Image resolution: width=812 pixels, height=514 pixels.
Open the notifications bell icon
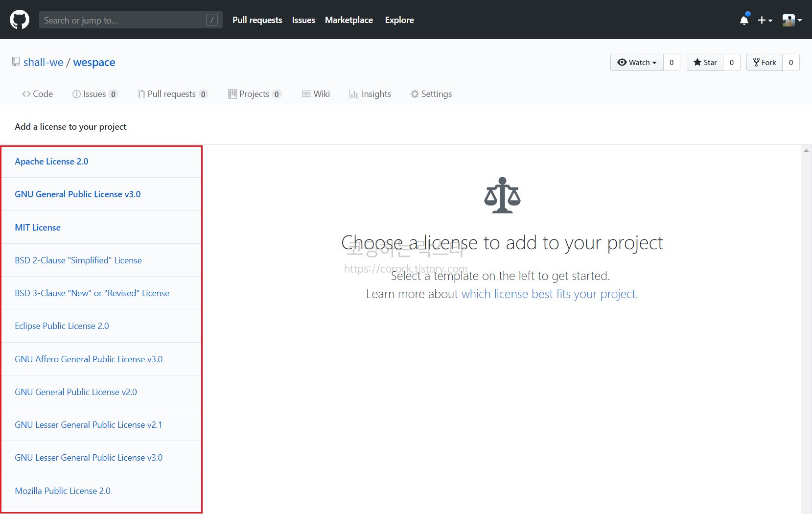click(744, 20)
